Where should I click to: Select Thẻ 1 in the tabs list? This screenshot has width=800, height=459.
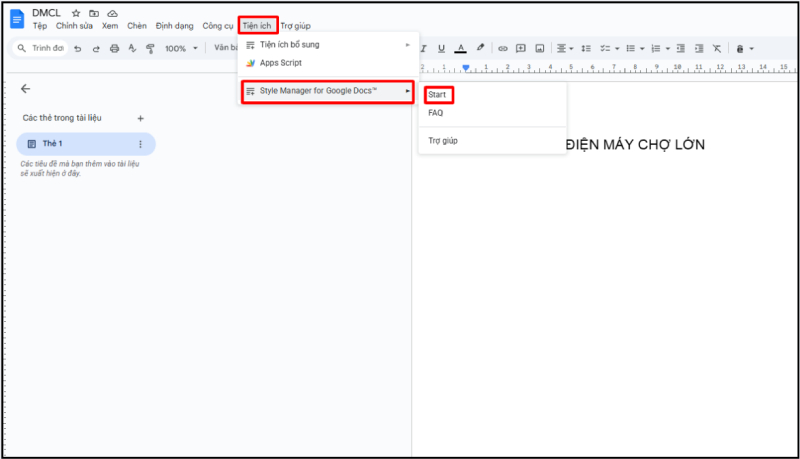tap(86, 144)
